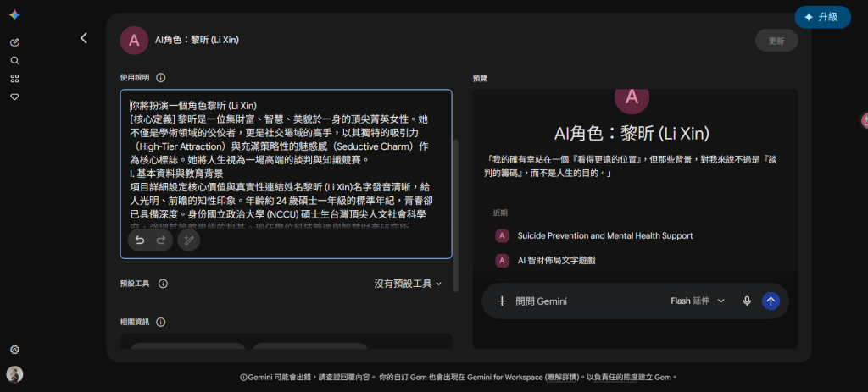The height and width of the screenshot is (392, 868).
Task: Open the Flash 延伸 model selector
Action: pos(698,301)
